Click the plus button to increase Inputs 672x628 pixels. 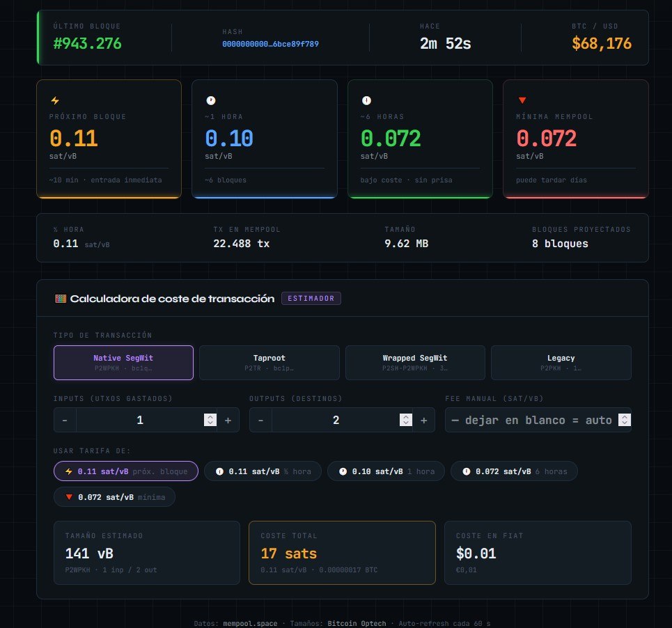pos(228,420)
